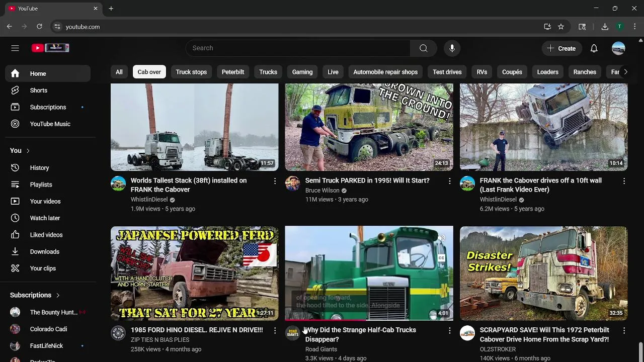644x362 pixels.
Task: Open YouTube Music in the sidebar
Action: (x=48, y=124)
